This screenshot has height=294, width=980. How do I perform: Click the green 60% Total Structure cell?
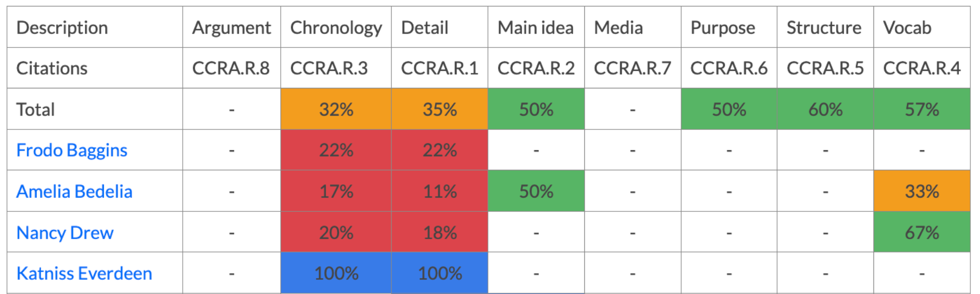pos(825,109)
